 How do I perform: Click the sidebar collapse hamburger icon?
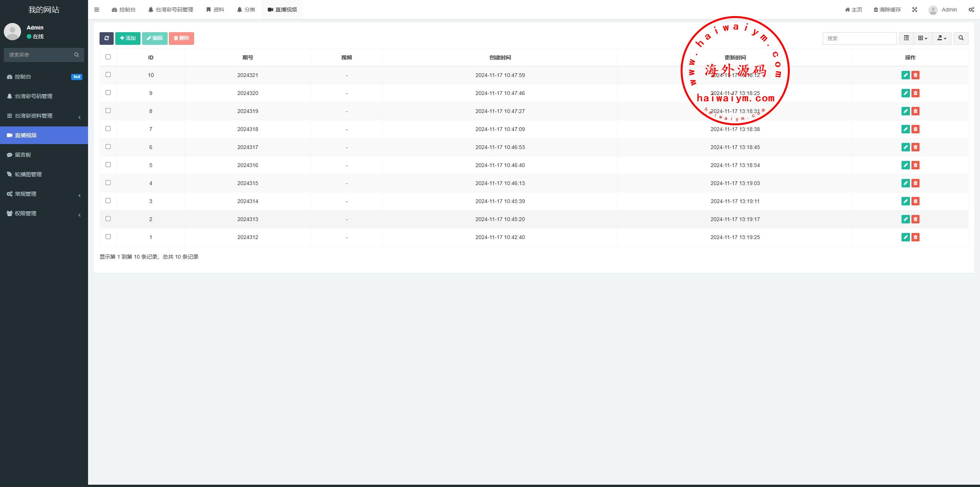coord(96,10)
